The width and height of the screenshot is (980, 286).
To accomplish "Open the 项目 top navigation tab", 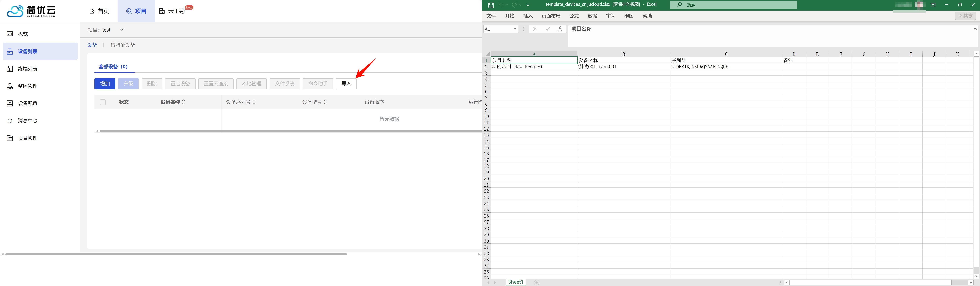I will click(136, 11).
